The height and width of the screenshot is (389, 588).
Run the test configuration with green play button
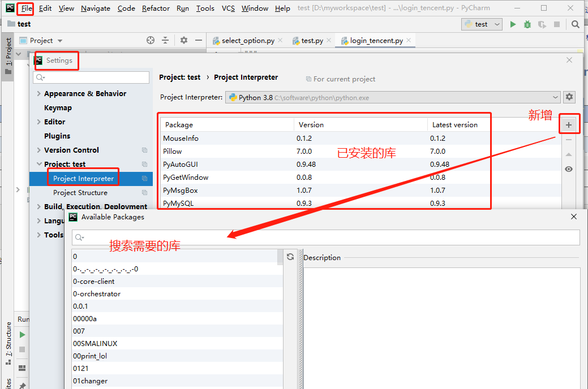(513, 24)
